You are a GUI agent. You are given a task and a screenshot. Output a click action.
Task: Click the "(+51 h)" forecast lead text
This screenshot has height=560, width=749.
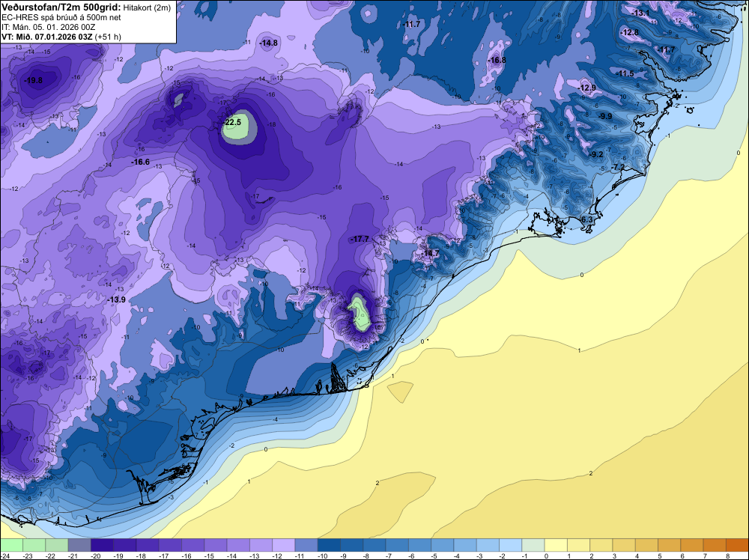(108, 37)
